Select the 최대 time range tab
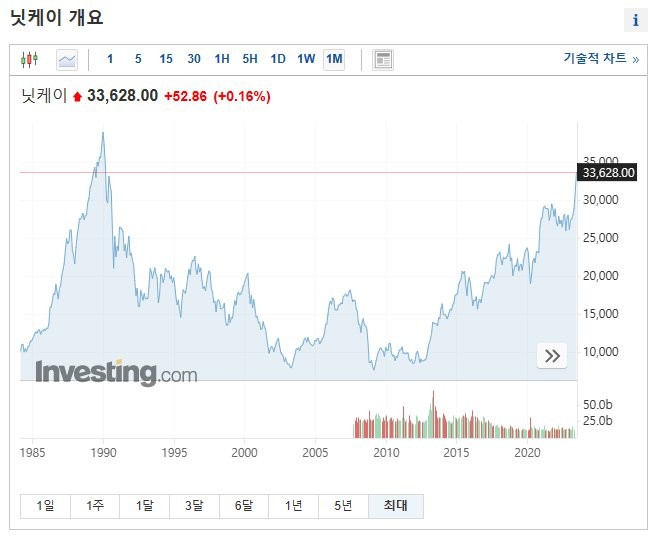The width and height of the screenshot is (658, 537). pyautogui.click(x=395, y=506)
